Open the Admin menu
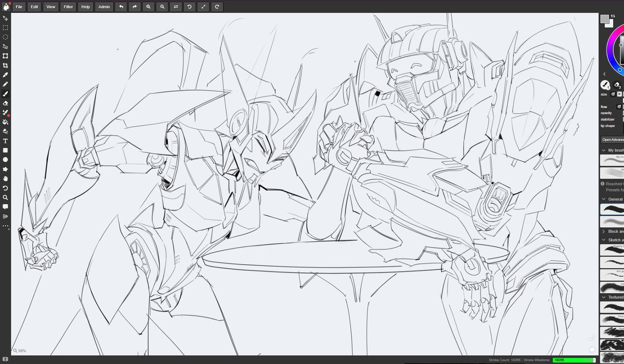The height and width of the screenshot is (364, 624). 104,7
